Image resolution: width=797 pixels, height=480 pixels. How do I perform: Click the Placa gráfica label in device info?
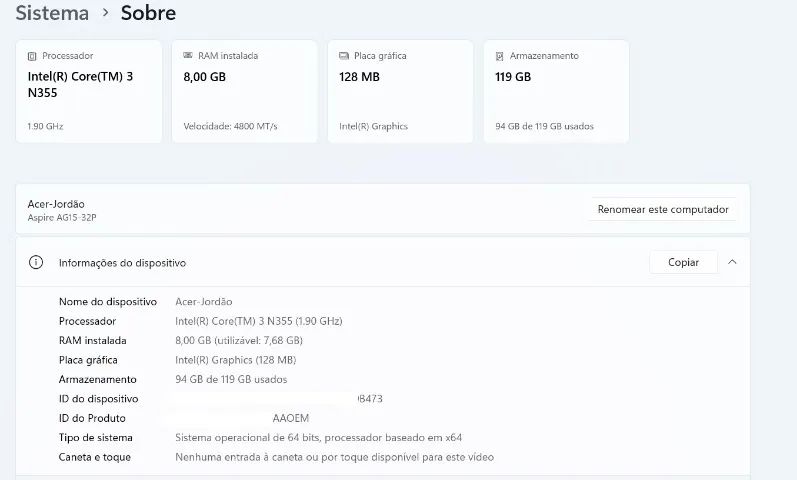[88, 360]
